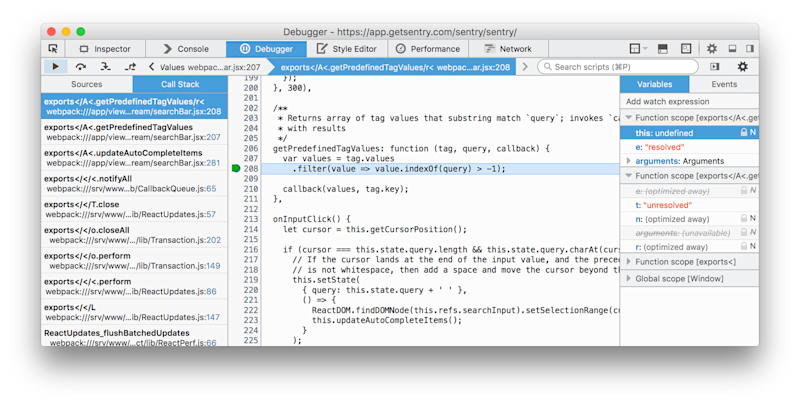The image size is (800, 405).
Task: Switch to the Inspector tab
Action: (105, 49)
